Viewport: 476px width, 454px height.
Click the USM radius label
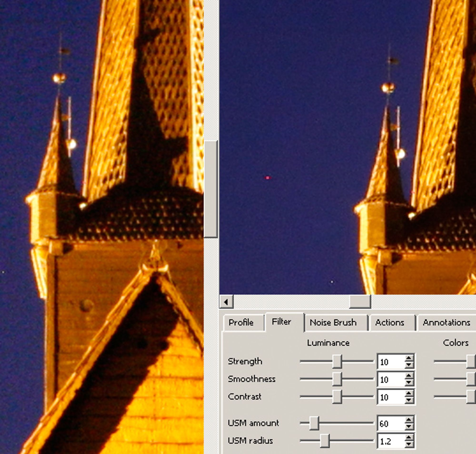click(250, 441)
